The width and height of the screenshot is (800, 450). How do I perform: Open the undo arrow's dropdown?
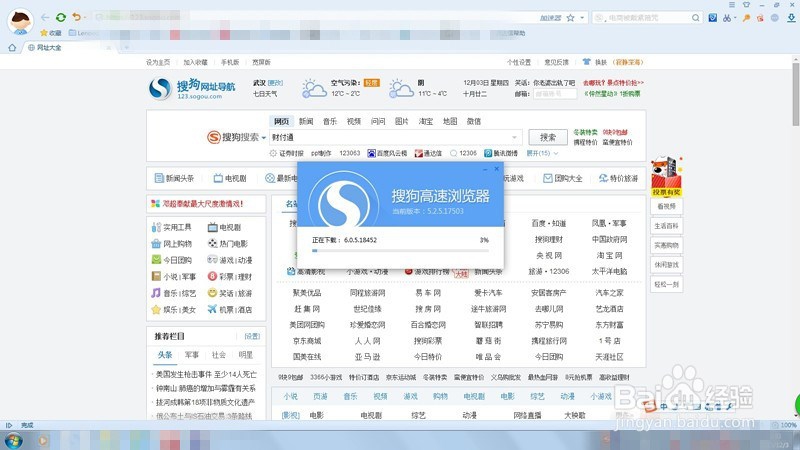[x=85, y=17]
